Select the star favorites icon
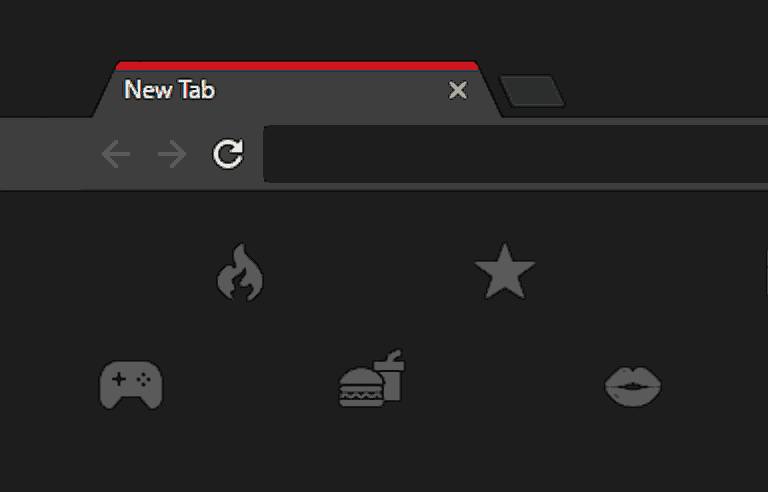Image resolution: width=768 pixels, height=492 pixels. click(504, 271)
